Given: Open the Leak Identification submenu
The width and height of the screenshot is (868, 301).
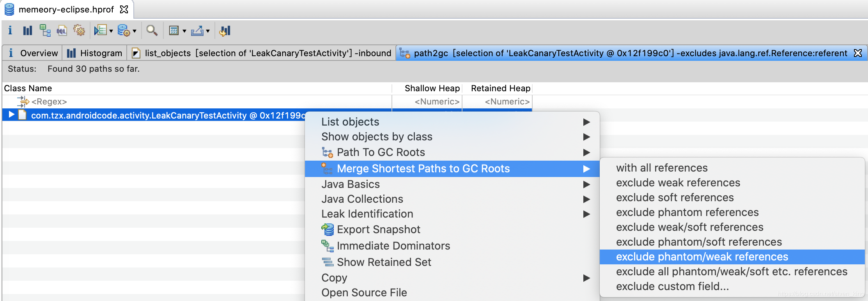Looking at the screenshot, I should [x=452, y=214].
